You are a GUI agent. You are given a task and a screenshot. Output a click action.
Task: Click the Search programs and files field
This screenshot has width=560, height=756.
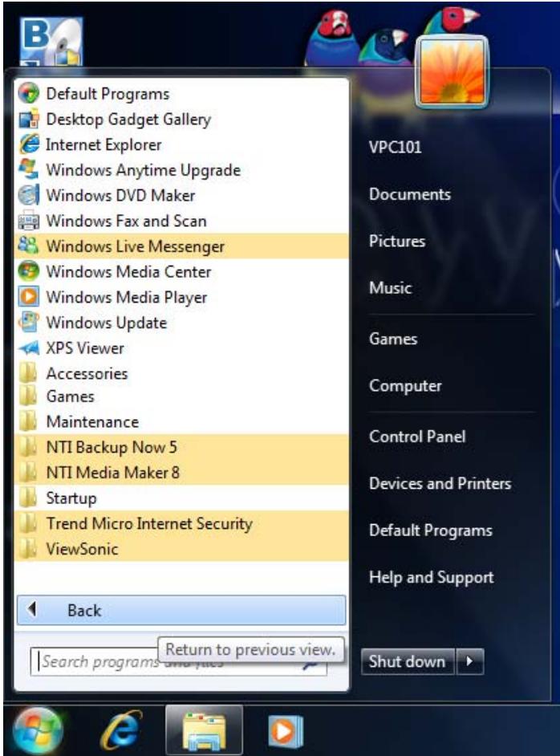pos(178,662)
